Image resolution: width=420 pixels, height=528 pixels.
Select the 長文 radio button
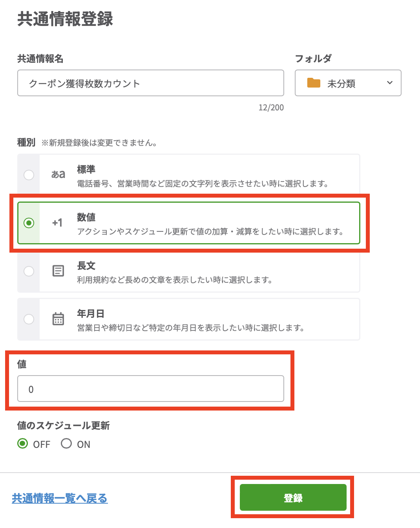[29, 271]
